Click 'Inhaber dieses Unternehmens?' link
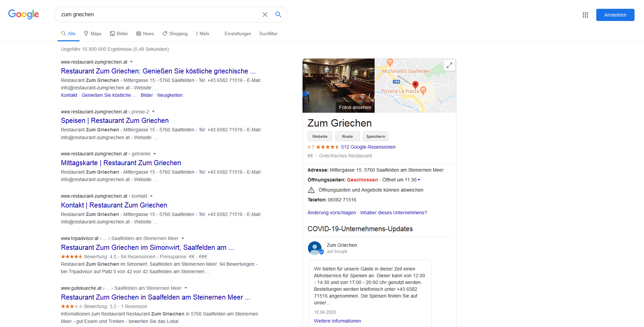Screen dimensions: 644x327 [x=394, y=213]
